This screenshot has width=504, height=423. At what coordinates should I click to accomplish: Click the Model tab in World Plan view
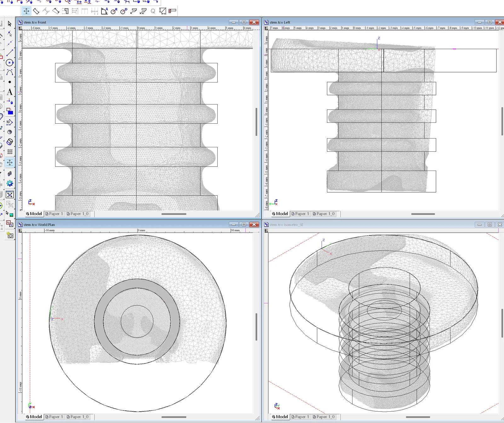(x=34, y=417)
